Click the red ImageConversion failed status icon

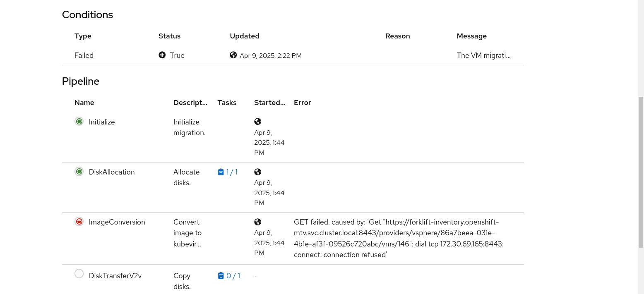(x=79, y=222)
